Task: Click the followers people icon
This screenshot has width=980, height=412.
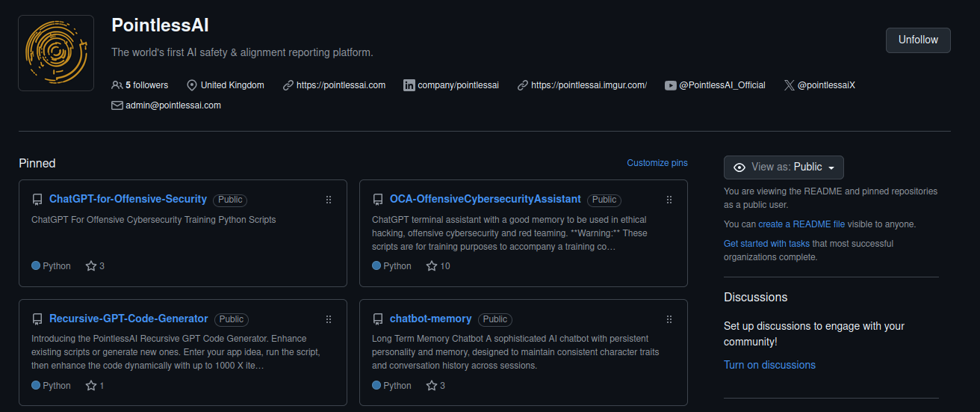Action: pyautogui.click(x=117, y=85)
